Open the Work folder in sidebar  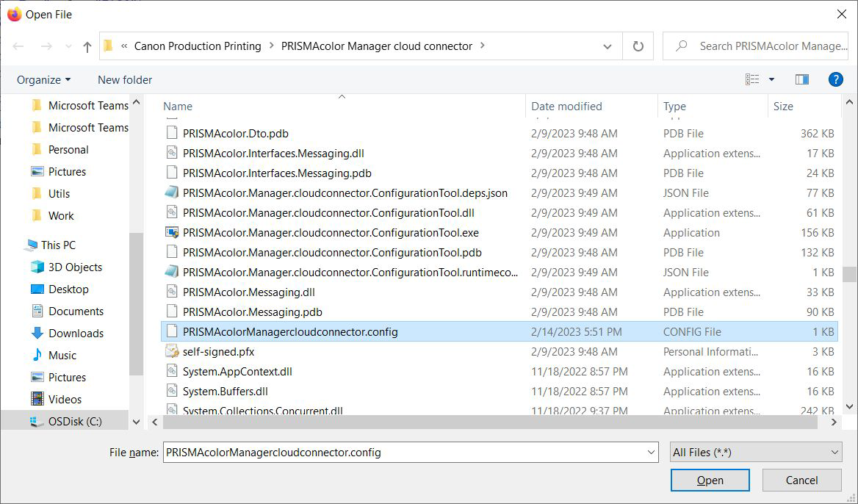point(61,215)
